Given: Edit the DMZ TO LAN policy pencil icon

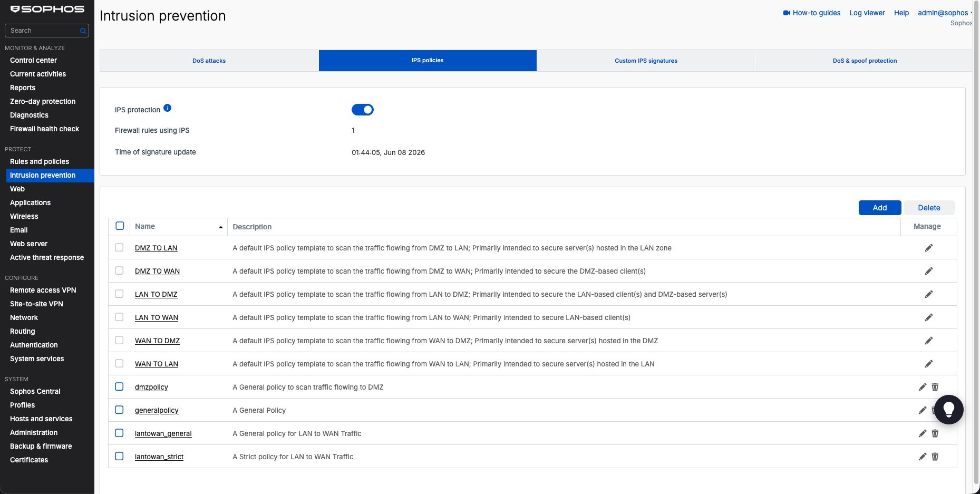Looking at the screenshot, I should (x=928, y=248).
